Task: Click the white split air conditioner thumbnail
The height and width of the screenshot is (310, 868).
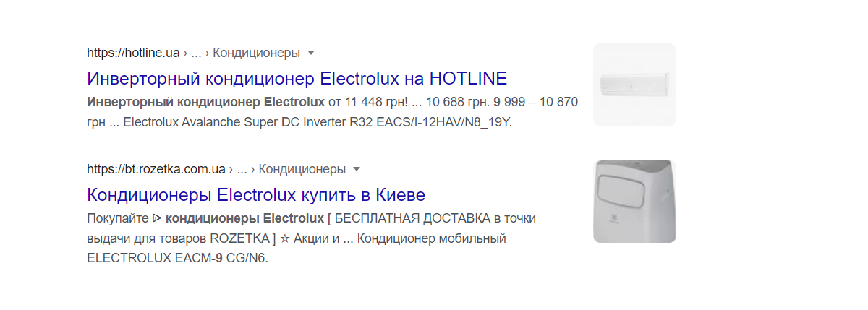Action: point(634,85)
